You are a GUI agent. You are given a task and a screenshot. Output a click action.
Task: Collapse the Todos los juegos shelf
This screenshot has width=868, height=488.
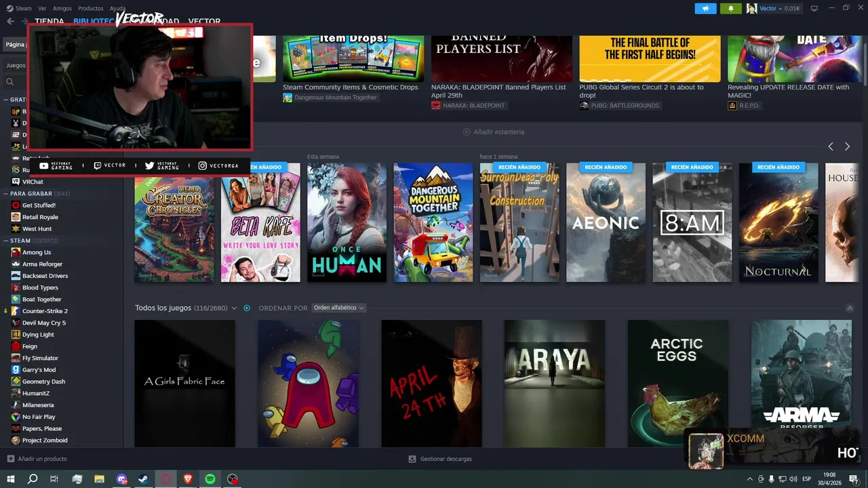click(x=850, y=308)
